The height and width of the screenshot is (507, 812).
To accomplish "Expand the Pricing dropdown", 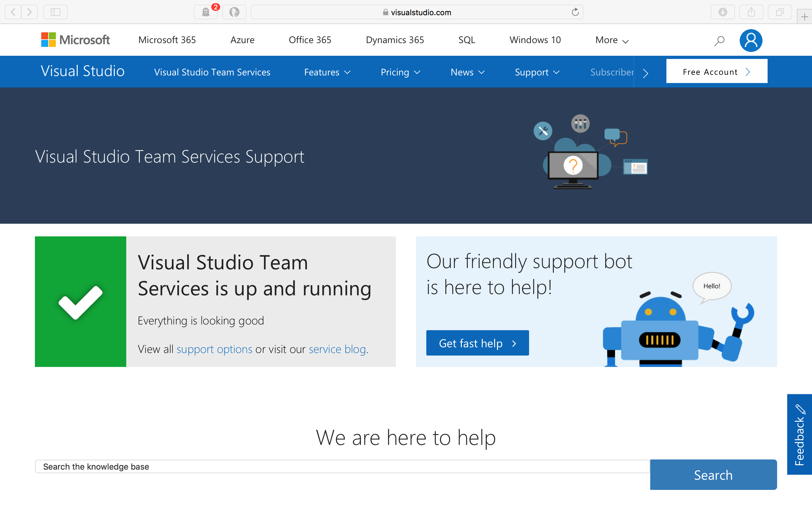I will [400, 72].
